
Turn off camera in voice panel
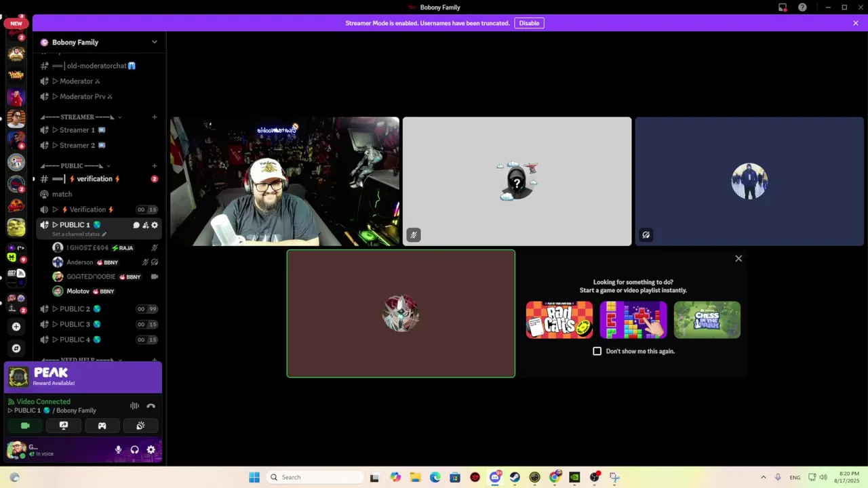pos(26,426)
